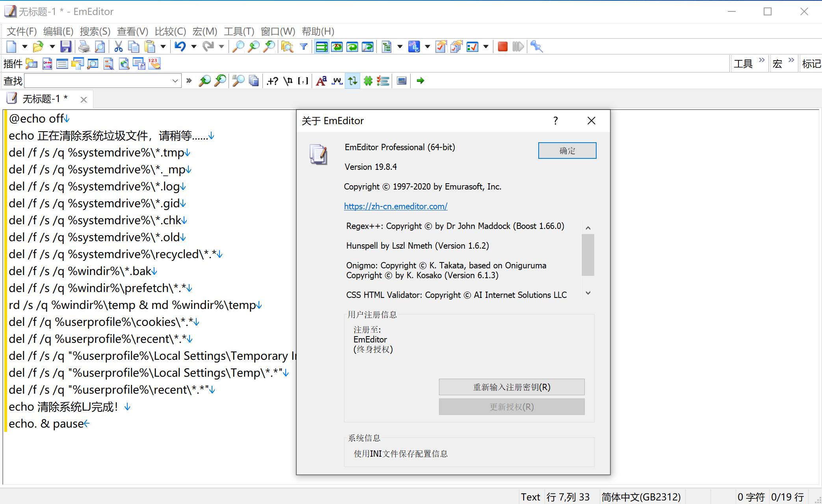
Task: Open the word count plugin 123 icon
Action: [x=154, y=63]
